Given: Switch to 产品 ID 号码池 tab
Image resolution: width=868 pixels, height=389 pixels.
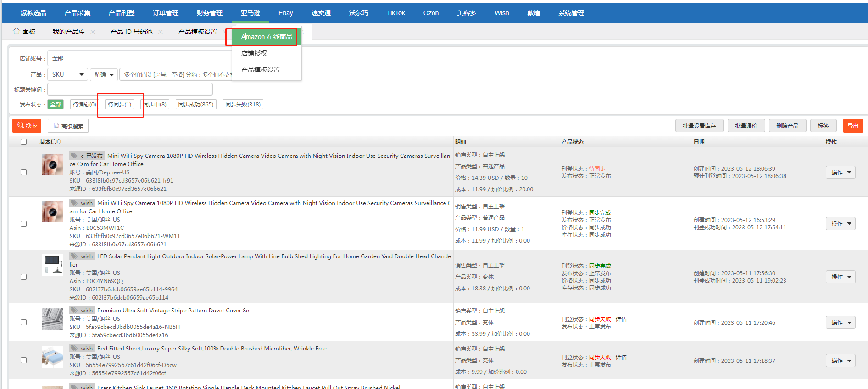Looking at the screenshot, I should click(x=131, y=32).
